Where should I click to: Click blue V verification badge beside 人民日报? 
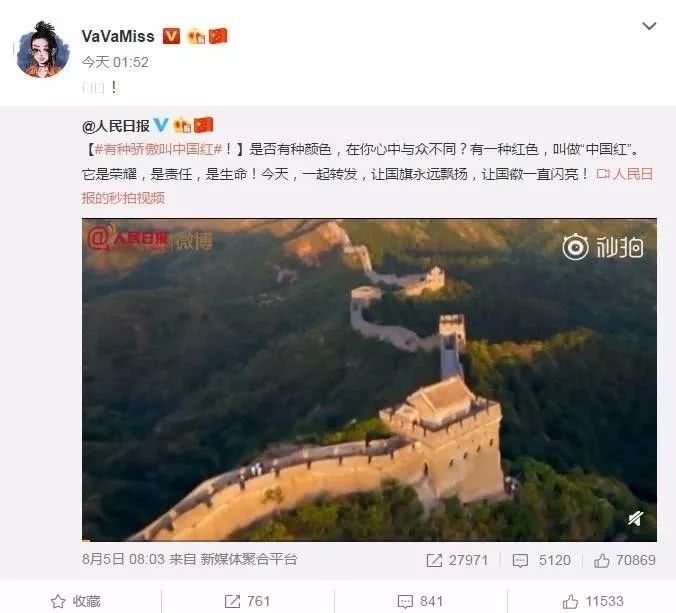tap(161, 125)
